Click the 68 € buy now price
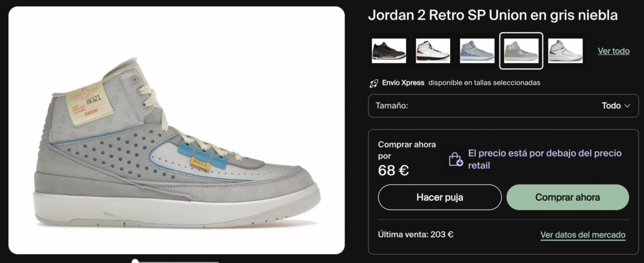644x263 pixels. [394, 171]
